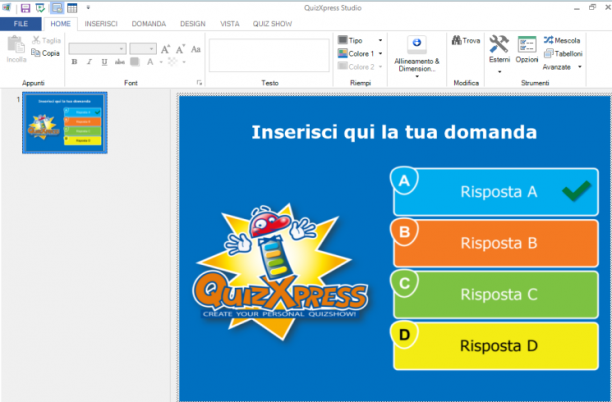Open the quick access toolbar customize arrow
This screenshot has height=402, width=612.
[88, 7]
